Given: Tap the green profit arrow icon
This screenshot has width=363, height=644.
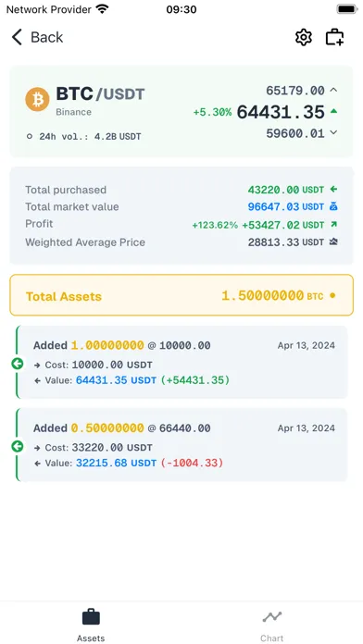Looking at the screenshot, I should (333, 224).
